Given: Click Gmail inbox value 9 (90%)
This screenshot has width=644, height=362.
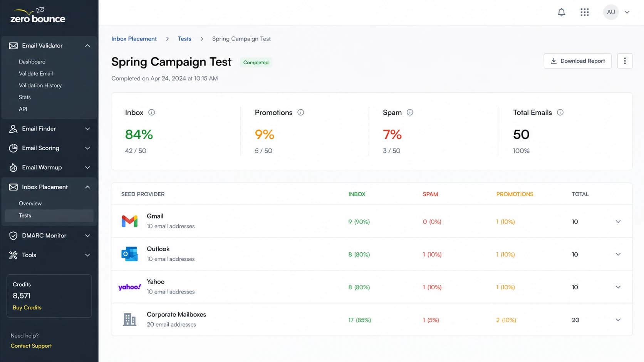Looking at the screenshot, I should [x=359, y=222].
